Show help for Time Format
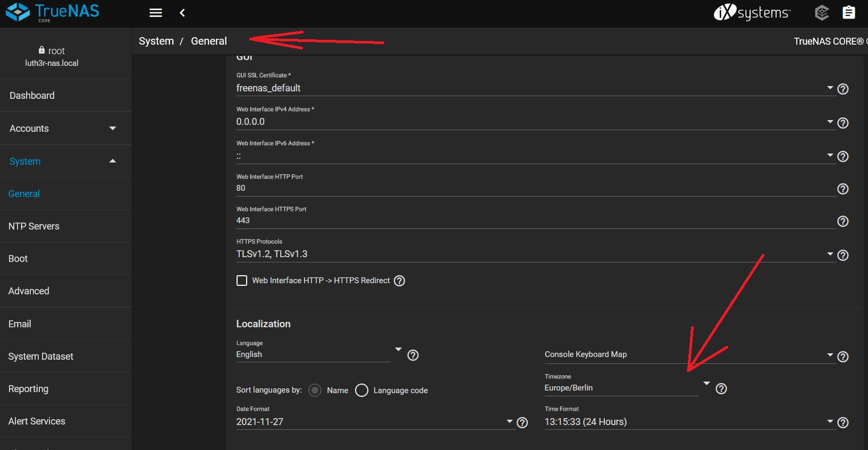 (843, 423)
